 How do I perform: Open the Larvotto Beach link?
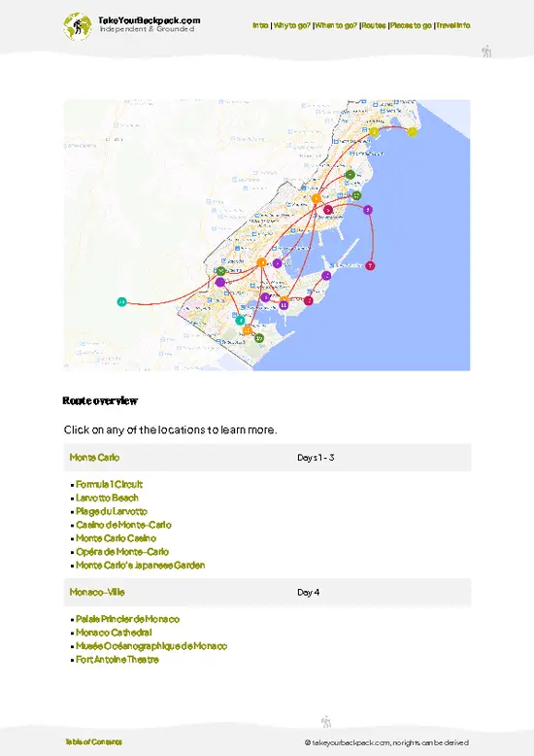pos(107,498)
